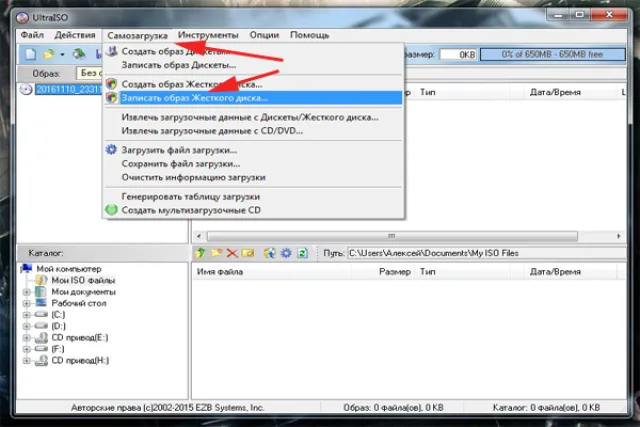
Task: Click the scrollbar left arrow
Action: pyautogui.click(x=199, y=236)
